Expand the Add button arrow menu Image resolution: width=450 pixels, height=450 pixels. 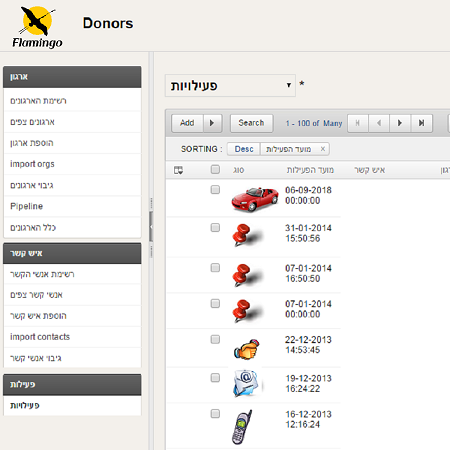click(212, 123)
